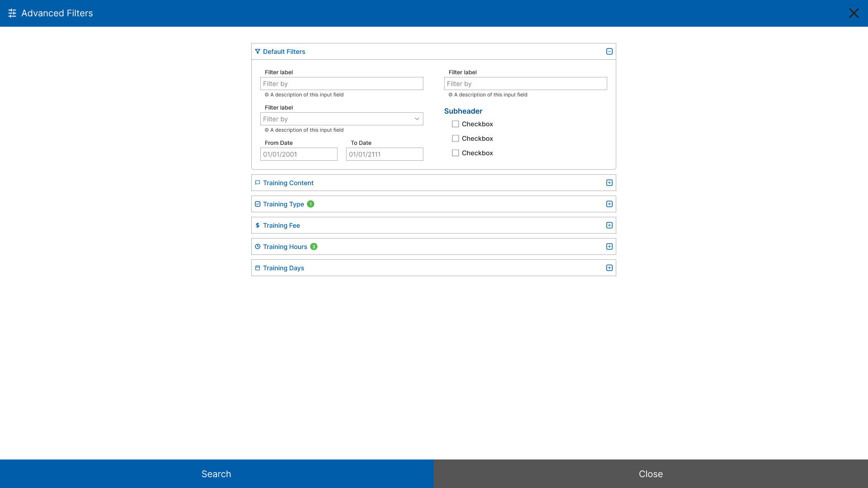Click the Training Type checkmark icon
Screen dimensions: 868x488
pos(258,204)
